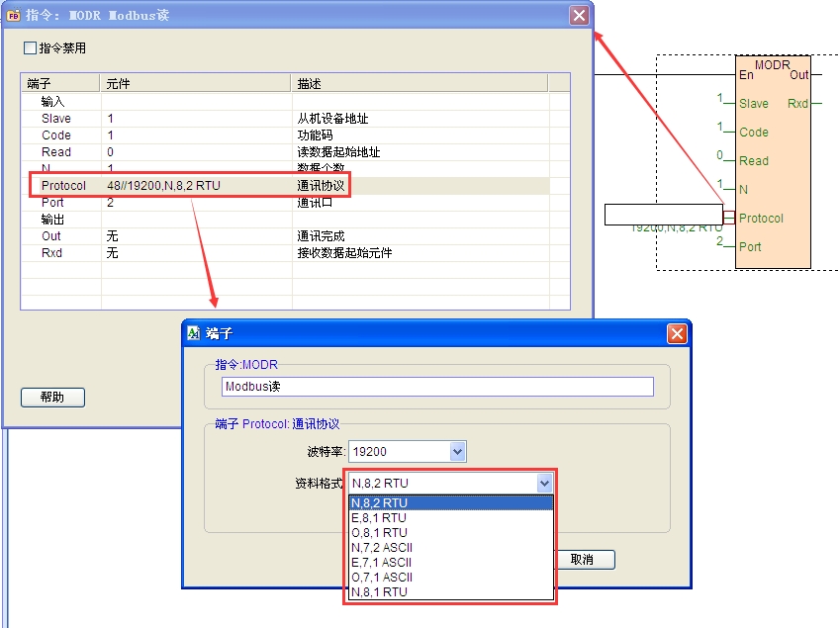Click the 帮助 help button
Image resolution: width=840 pixels, height=628 pixels.
point(52,398)
